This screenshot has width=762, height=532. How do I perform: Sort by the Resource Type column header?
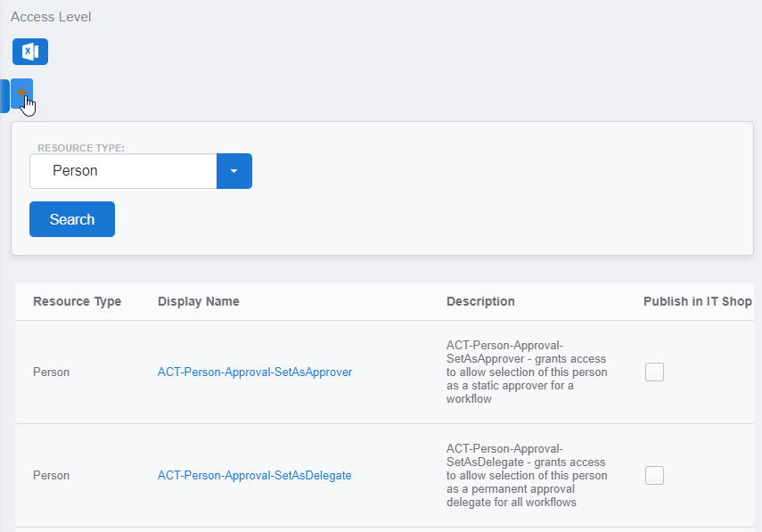click(76, 301)
